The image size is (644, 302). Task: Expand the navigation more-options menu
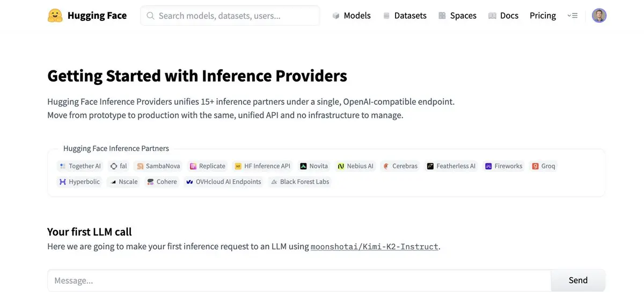point(573,16)
